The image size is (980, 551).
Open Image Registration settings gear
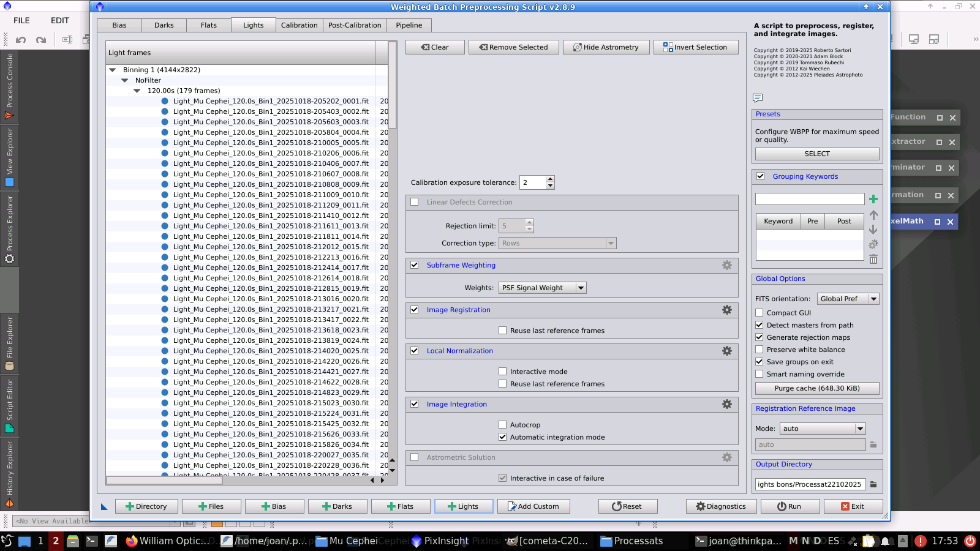(726, 310)
